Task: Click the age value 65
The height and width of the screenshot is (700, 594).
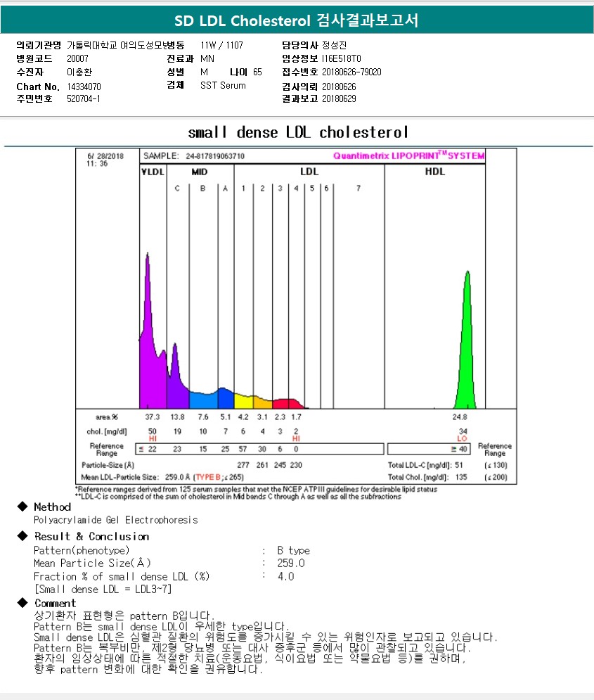Action: pyautogui.click(x=257, y=72)
